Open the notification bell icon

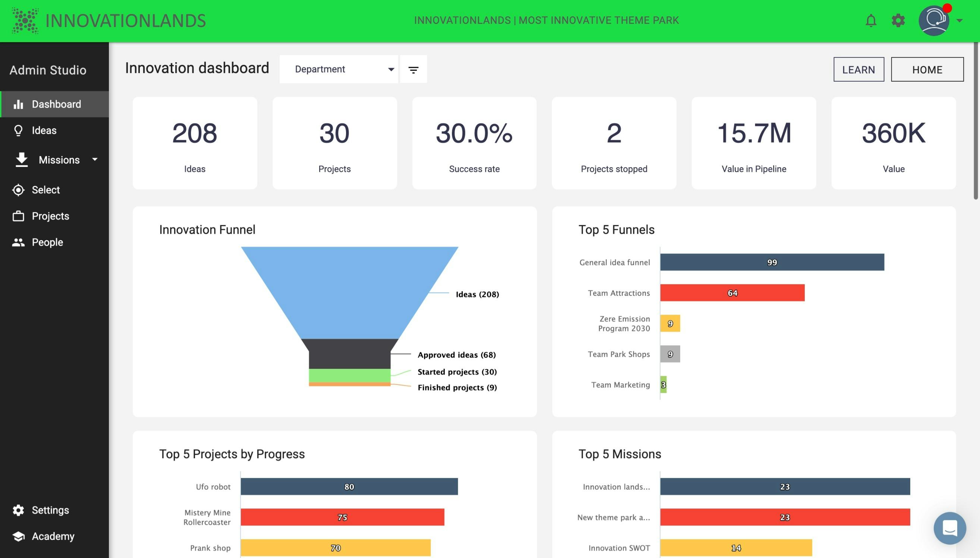[870, 20]
